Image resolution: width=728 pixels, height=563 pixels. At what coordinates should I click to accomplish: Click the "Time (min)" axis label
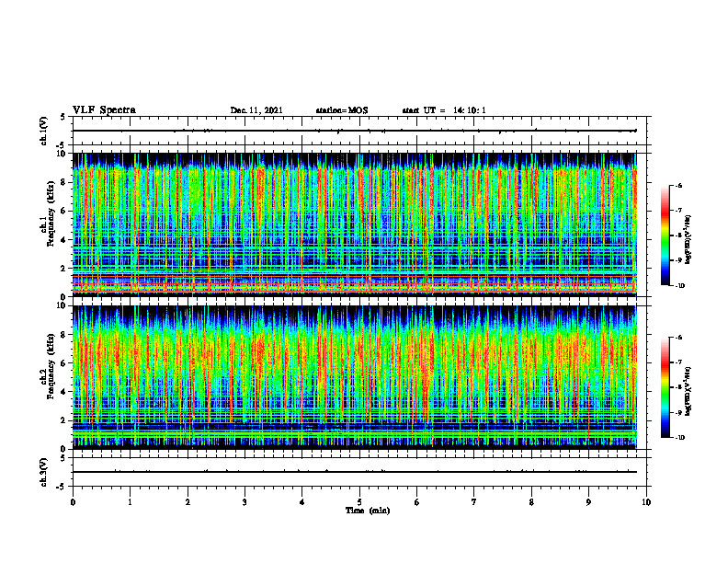[368, 511]
